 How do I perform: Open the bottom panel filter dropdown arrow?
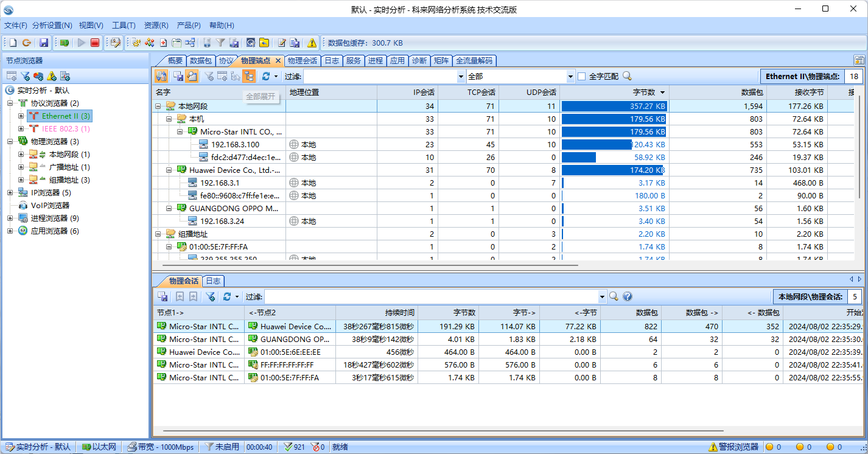(x=603, y=296)
